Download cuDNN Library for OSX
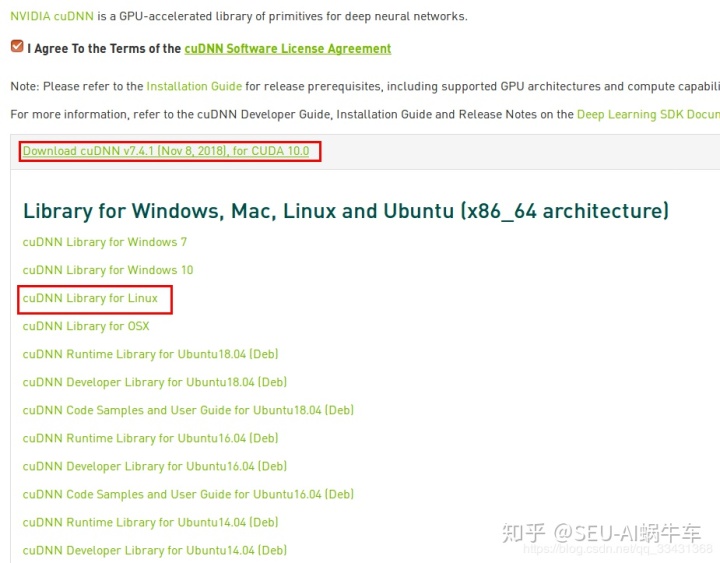Viewport: 720px width, 563px height. [x=86, y=326]
